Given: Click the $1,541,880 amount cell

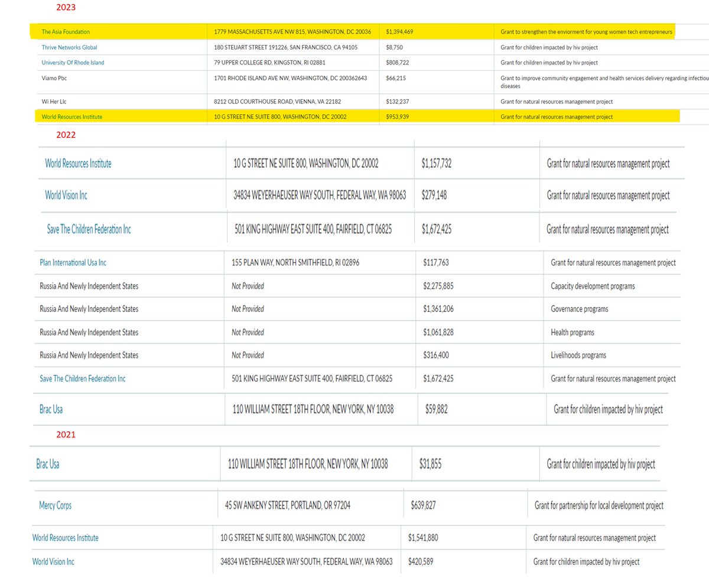Looking at the screenshot, I should (423, 538).
